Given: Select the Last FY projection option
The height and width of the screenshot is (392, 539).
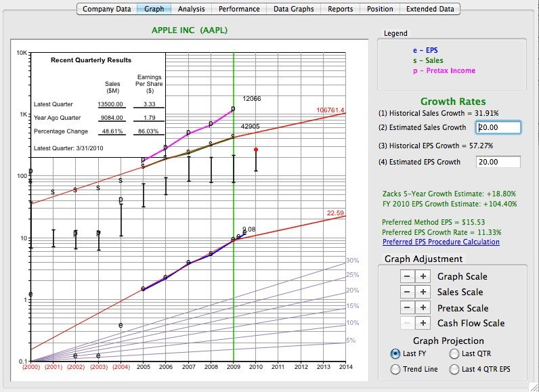Looking at the screenshot, I should [395, 353].
